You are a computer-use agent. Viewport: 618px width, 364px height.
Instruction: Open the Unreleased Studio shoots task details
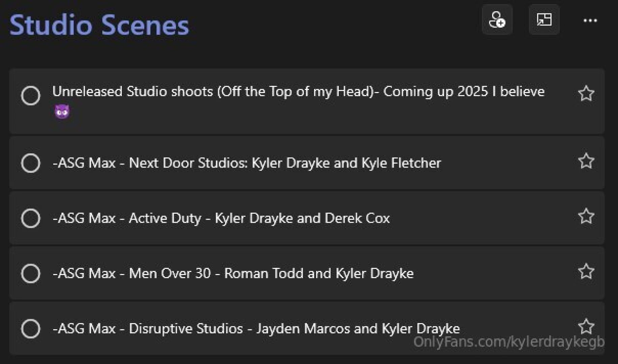click(298, 92)
